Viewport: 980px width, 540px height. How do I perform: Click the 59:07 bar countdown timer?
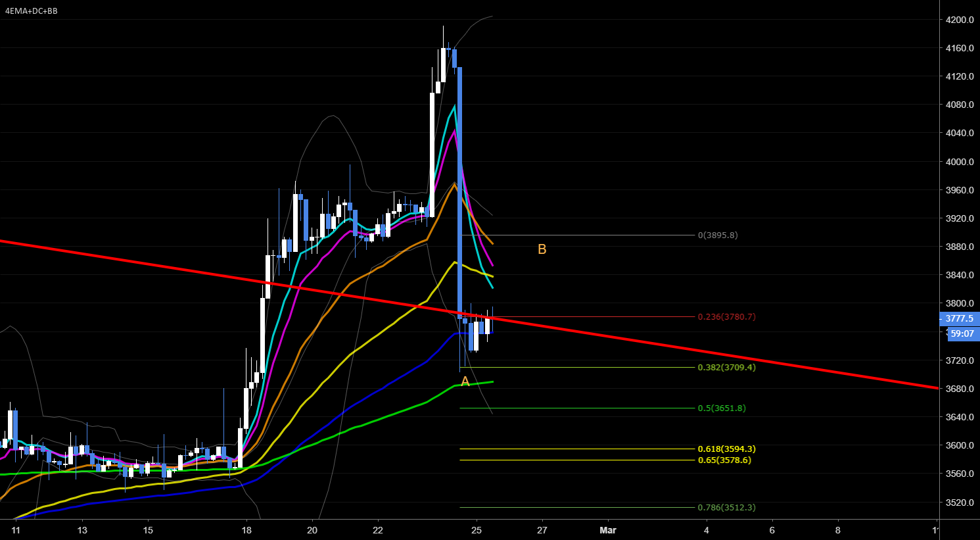click(962, 333)
